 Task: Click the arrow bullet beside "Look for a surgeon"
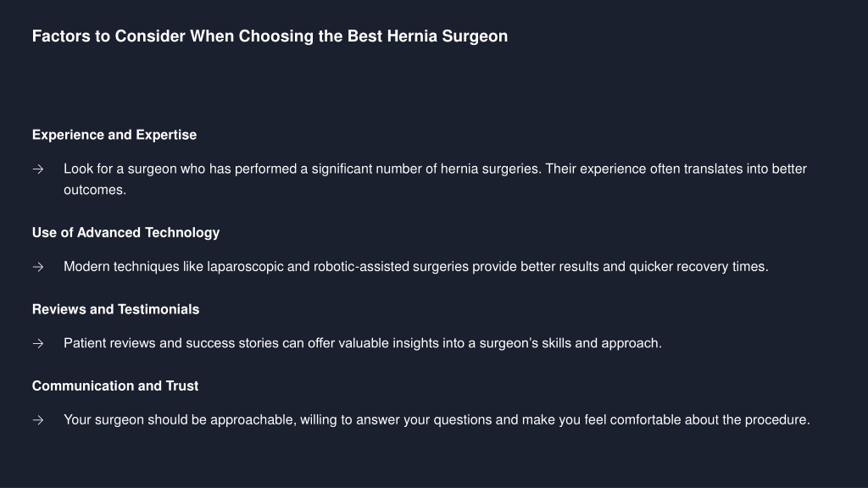(38, 169)
